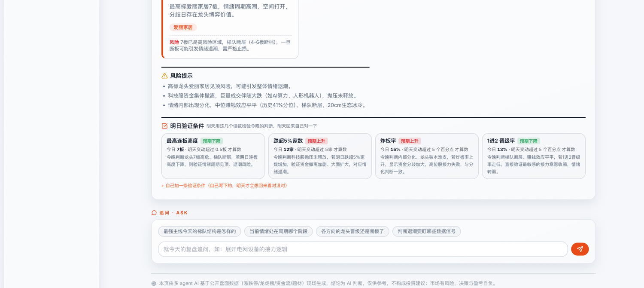Image resolution: width=644 pixels, height=288 pixels.
Task: Click paragraph 最高标爱丽家居7板，情绪周期高潮
Action: [229, 11]
